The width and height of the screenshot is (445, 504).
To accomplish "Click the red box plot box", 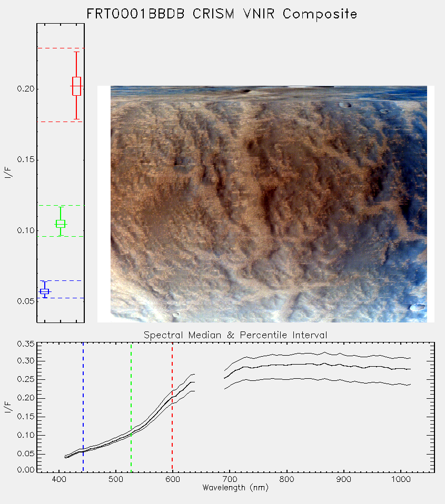I will [x=76, y=86].
